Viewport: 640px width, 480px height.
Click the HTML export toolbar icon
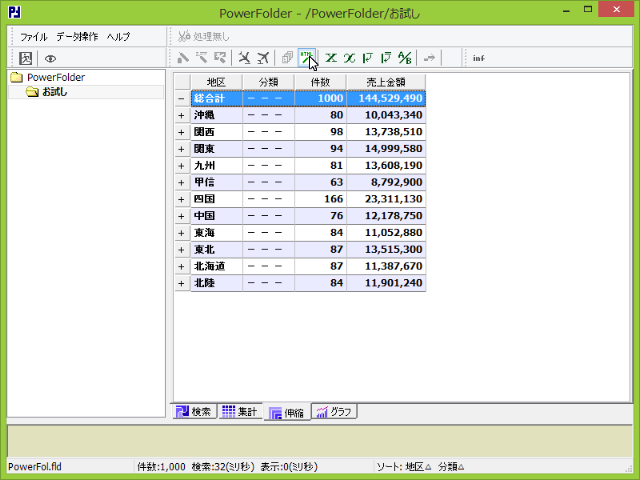click(307, 58)
